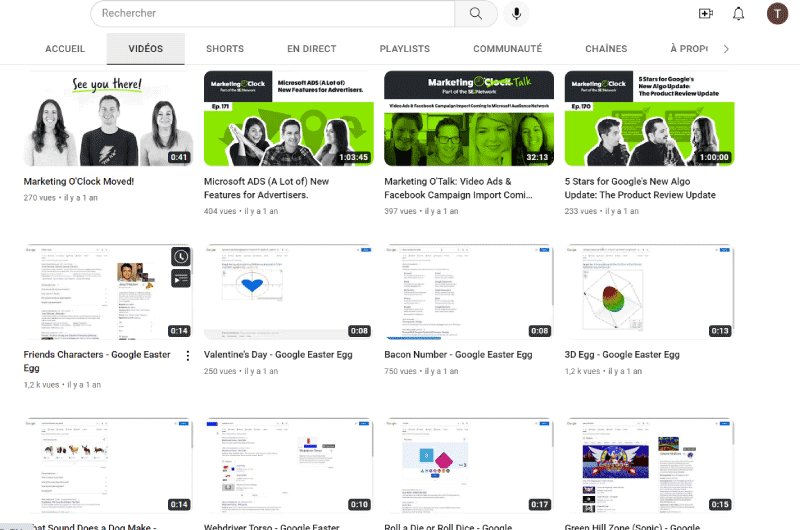Go to the EN DIRECT tab
The width and height of the screenshot is (800, 530).
click(x=312, y=49)
